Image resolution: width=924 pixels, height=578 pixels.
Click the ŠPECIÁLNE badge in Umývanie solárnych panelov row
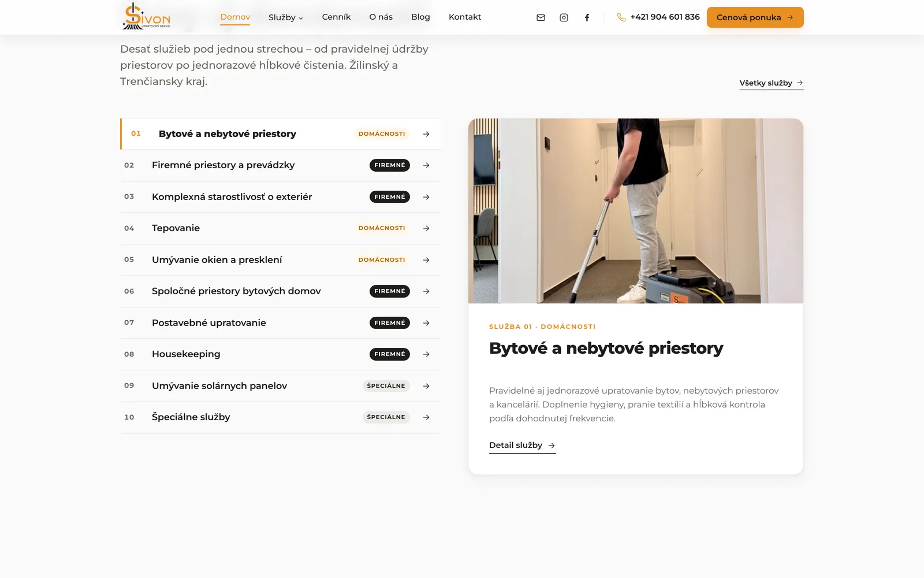(x=386, y=386)
